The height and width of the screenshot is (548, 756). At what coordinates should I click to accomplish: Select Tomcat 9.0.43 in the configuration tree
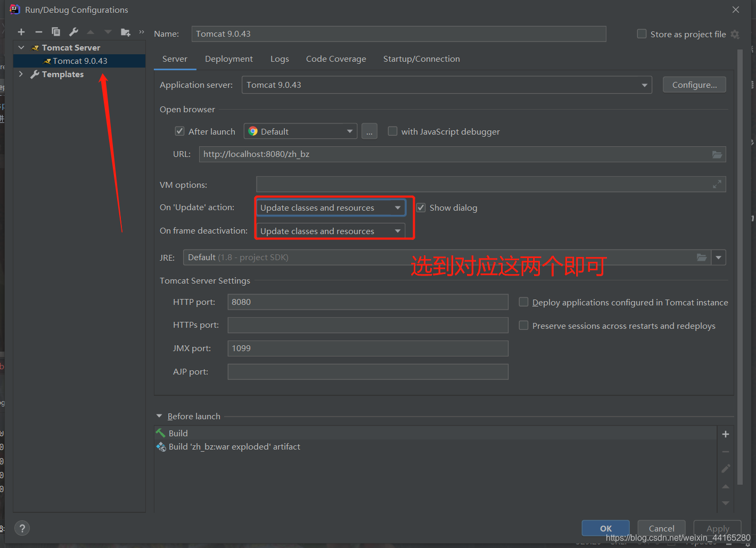coord(80,61)
